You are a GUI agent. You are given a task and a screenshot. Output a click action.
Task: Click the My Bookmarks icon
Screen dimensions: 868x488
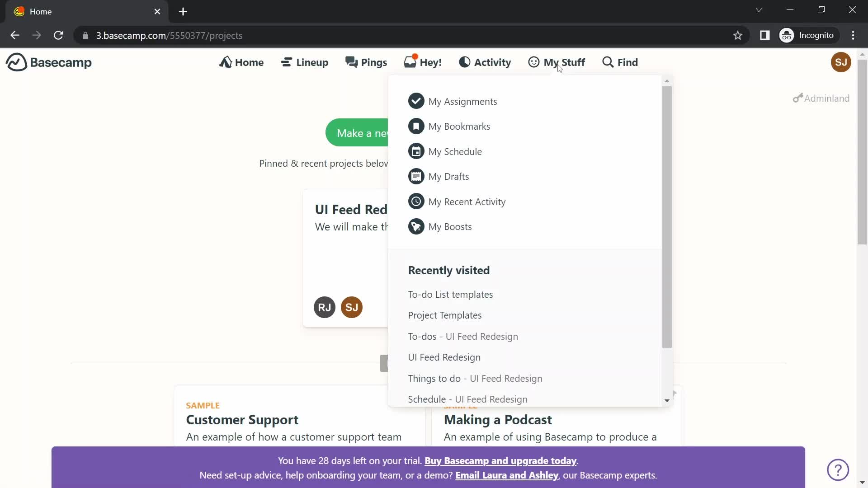pyautogui.click(x=416, y=126)
